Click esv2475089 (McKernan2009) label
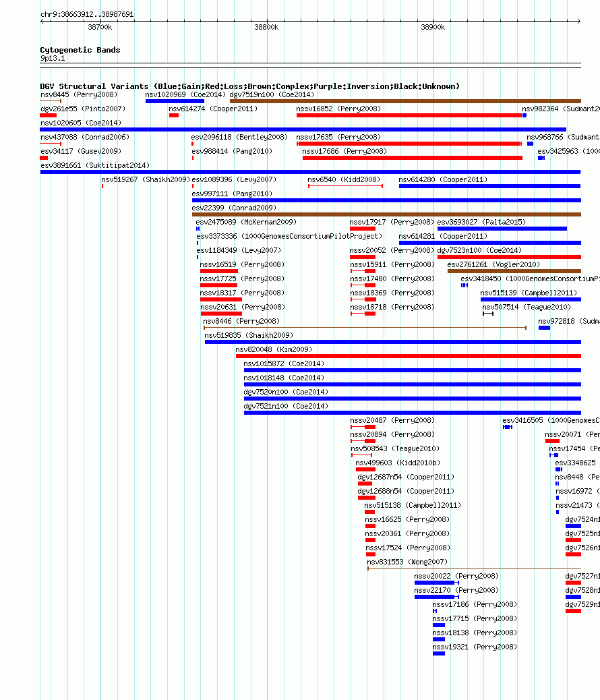This screenshot has width=600, height=700. pyautogui.click(x=246, y=222)
